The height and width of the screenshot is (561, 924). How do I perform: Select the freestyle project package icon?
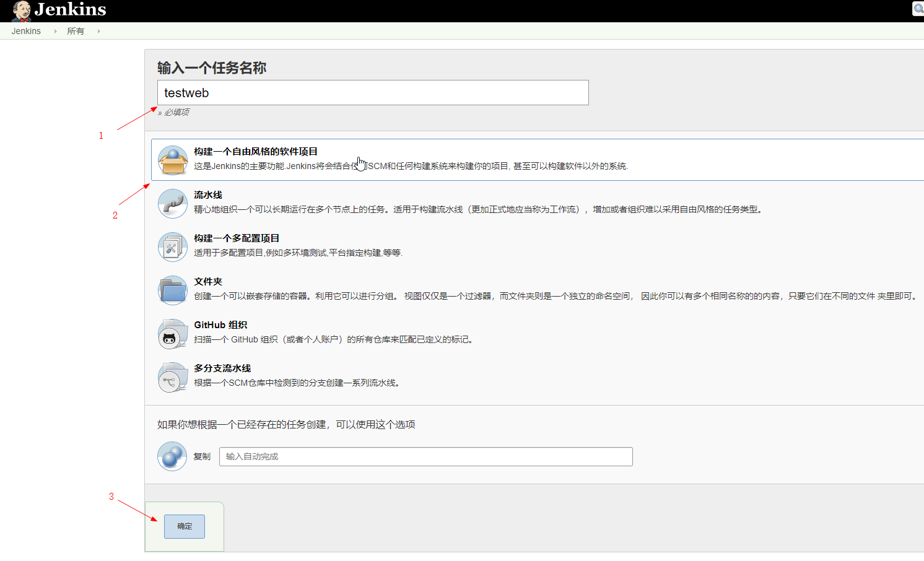pos(172,160)
